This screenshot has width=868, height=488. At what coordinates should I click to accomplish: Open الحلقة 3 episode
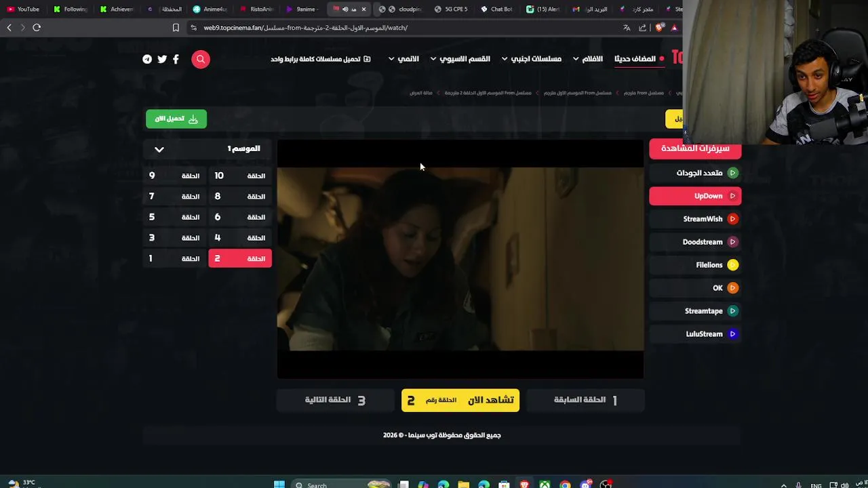(176, 238)
